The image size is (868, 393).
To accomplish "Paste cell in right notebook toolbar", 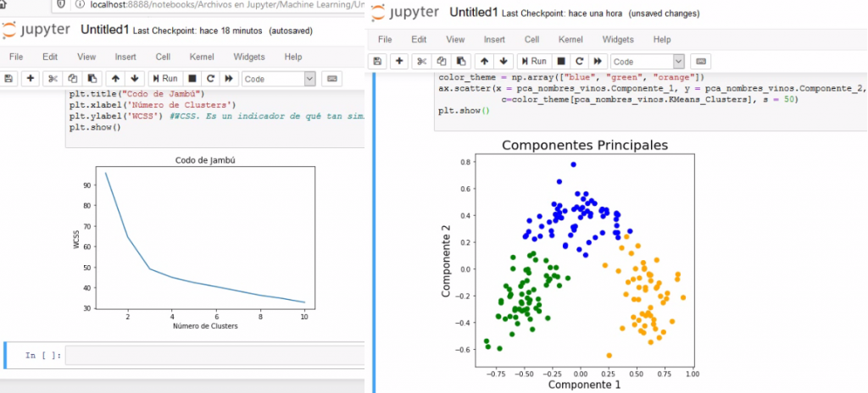I will pos(460,62).
